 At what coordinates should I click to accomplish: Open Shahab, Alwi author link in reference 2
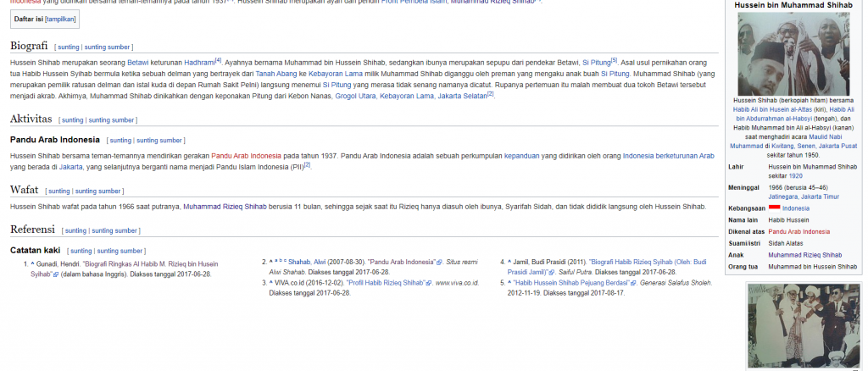click(x=307, y=262)
